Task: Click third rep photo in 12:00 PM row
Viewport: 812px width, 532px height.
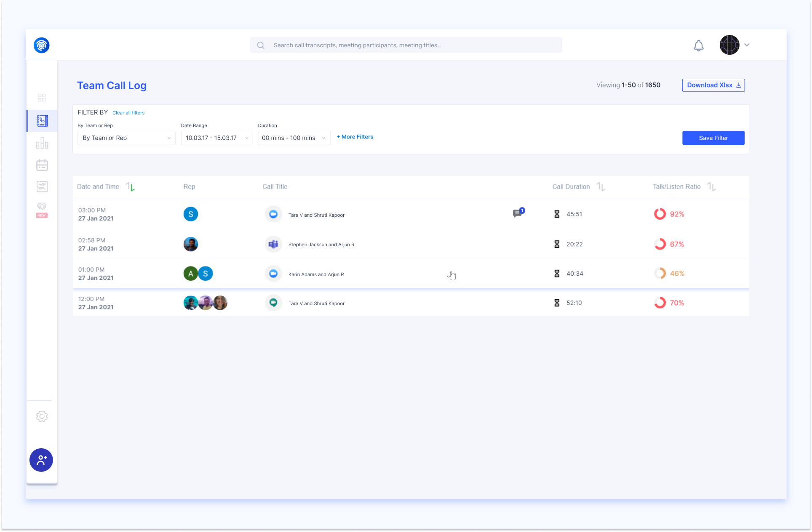Action: [x=220, y=303]
